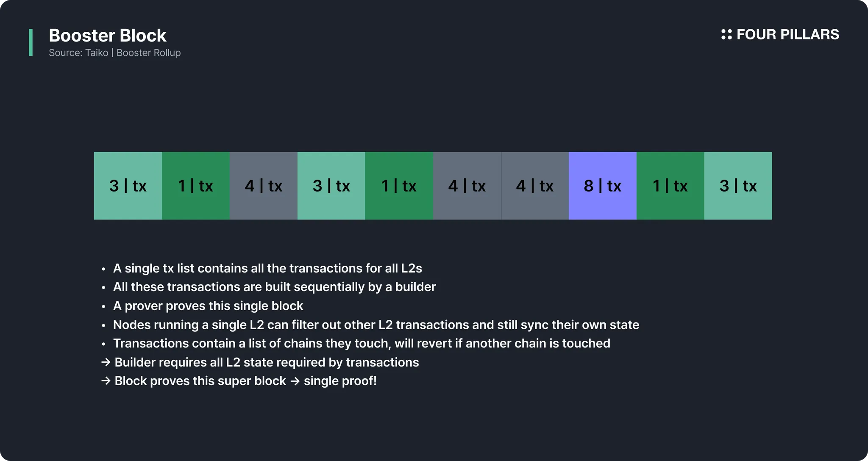This screenshot has width=868, height=461.
Task: Click bullet about single tx list for L2s
Action: 267,268
